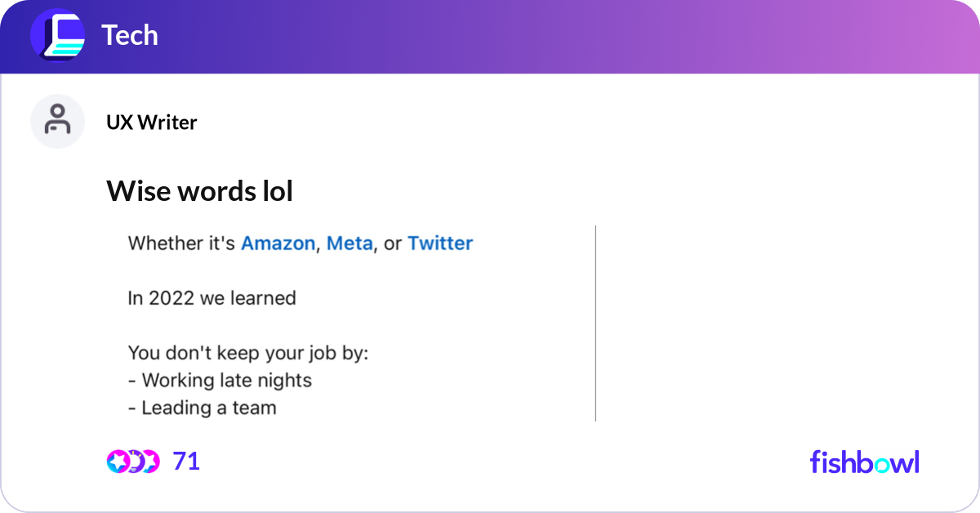Click the reaction emoji cluster icons

point(133,462)
